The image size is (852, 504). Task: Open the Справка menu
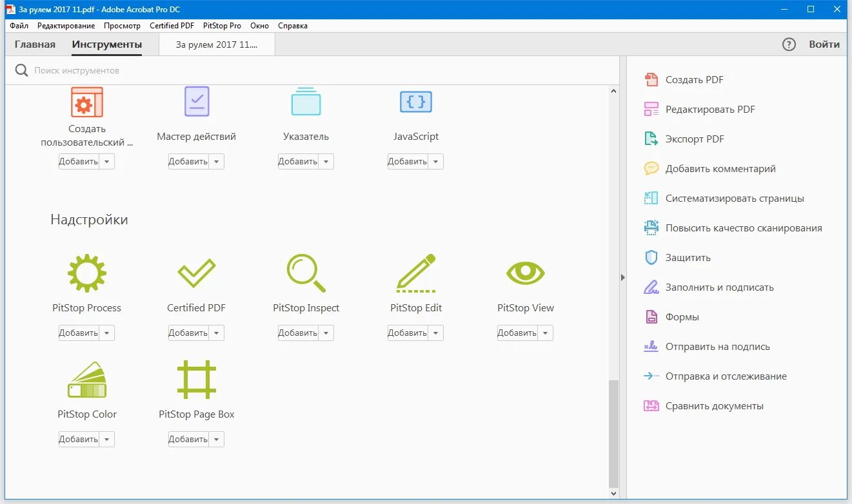(293, 26)
